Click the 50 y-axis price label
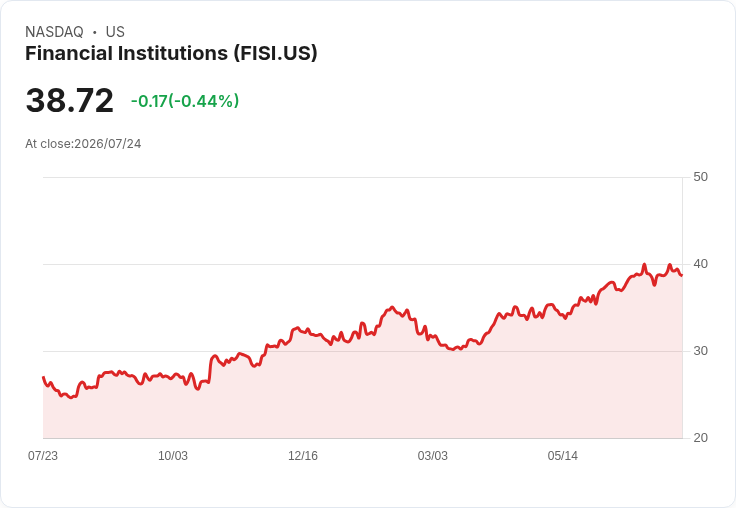Screen dimensions: 736x508 [x=700, y=177]
